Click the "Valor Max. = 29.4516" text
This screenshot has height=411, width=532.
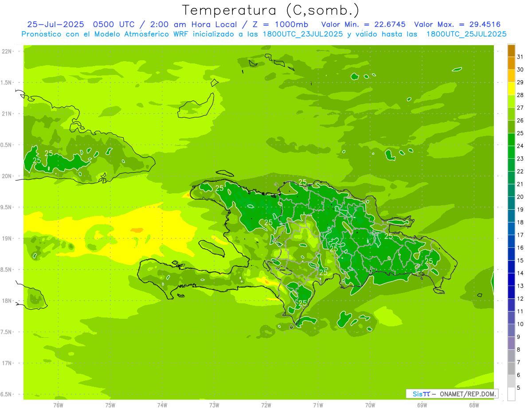(x=458, y=24)
